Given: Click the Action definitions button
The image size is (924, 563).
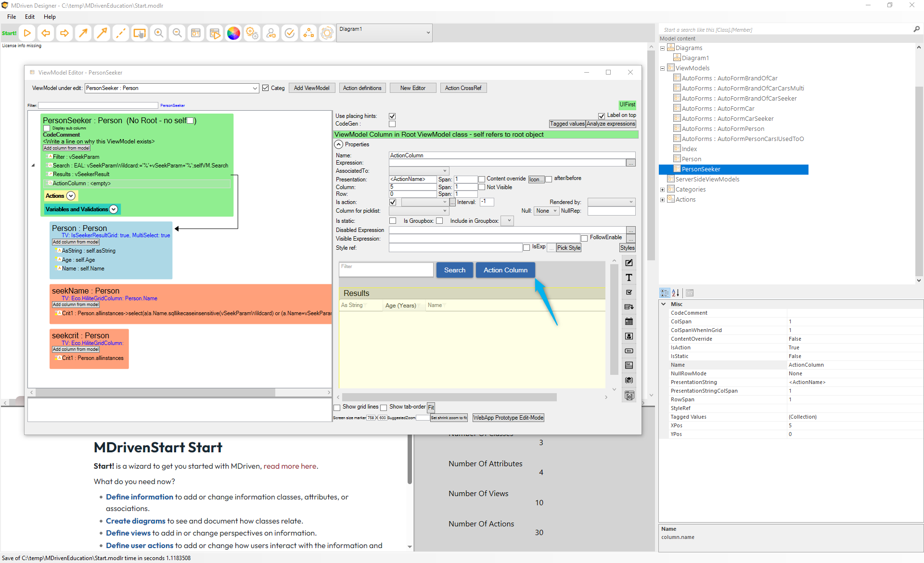Looking at the screenshot, I should click(362, 88).
